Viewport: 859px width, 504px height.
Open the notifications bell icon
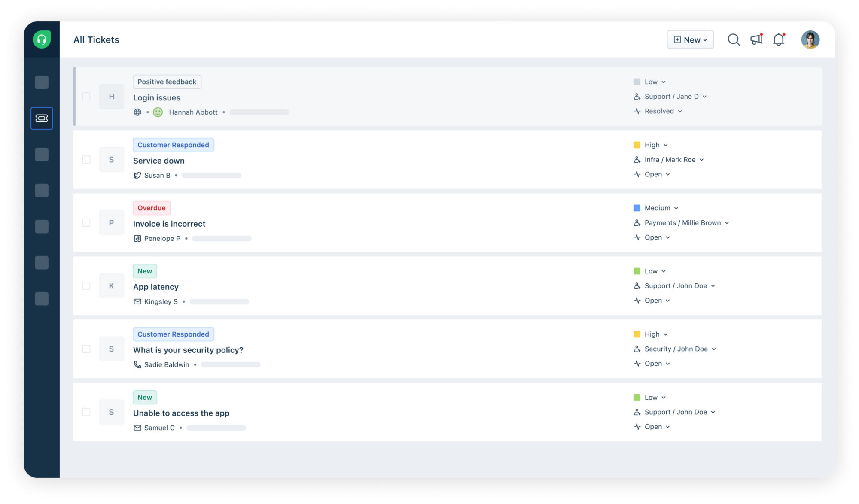[779, 39]
